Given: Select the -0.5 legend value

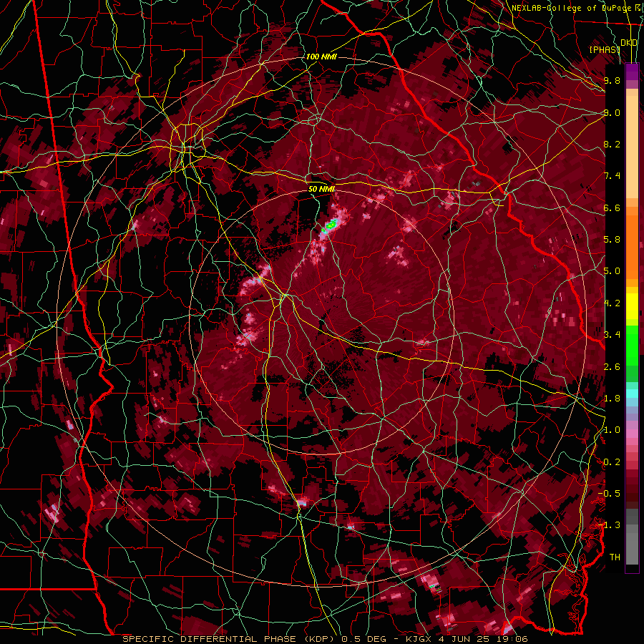Looking at the screenshot, I should click(610, 494).
